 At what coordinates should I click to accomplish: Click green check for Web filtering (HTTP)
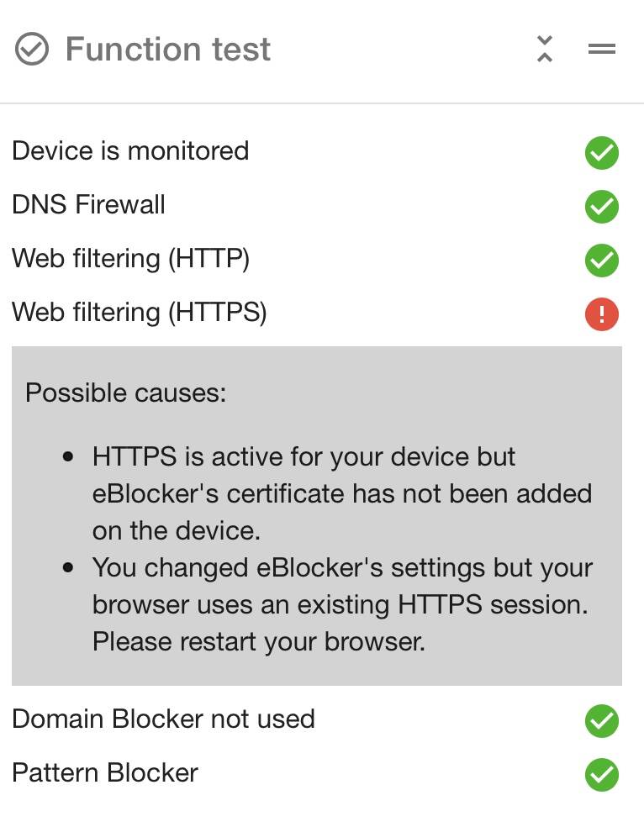pyautogui.click(x=602, y=261)
